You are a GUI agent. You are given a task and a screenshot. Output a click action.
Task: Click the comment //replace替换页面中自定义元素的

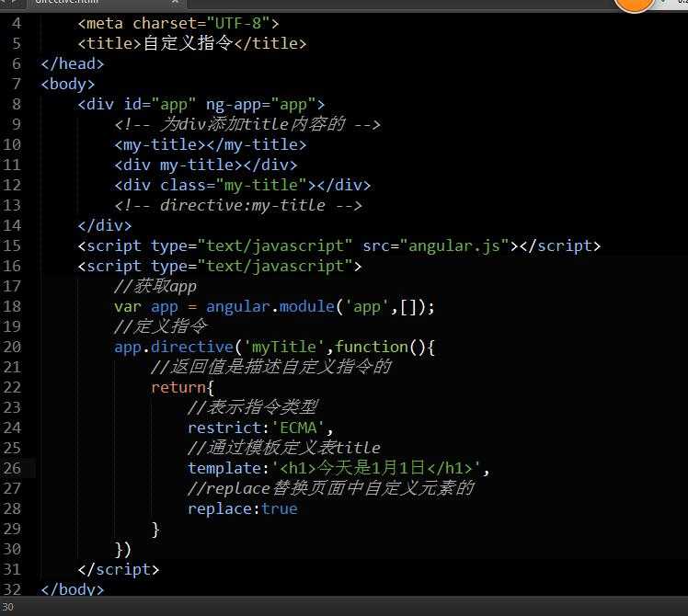click(x=330, y=488)
